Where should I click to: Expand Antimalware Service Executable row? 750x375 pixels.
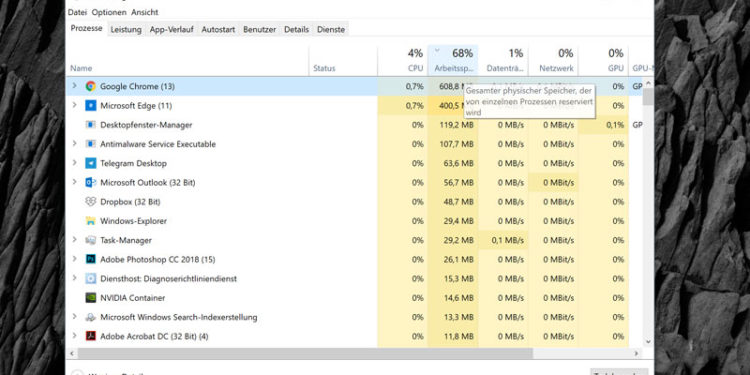74,143
